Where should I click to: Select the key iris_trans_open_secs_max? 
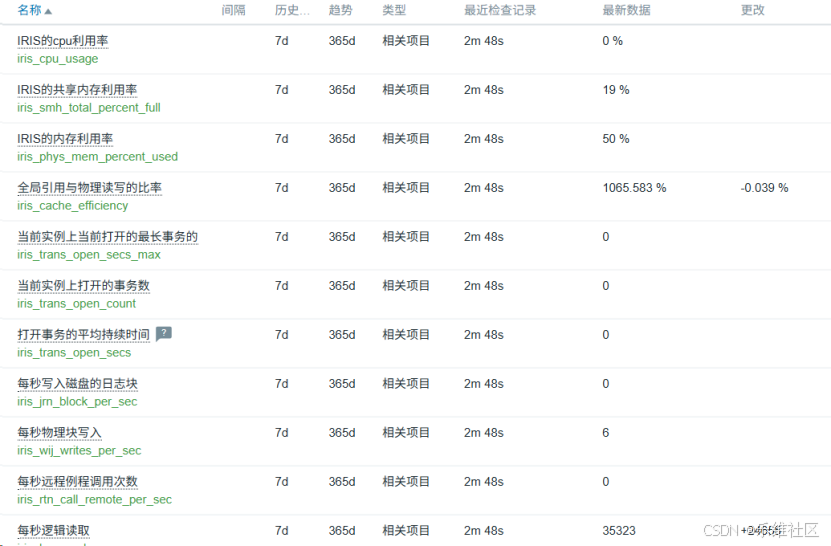tap(89, 254)
